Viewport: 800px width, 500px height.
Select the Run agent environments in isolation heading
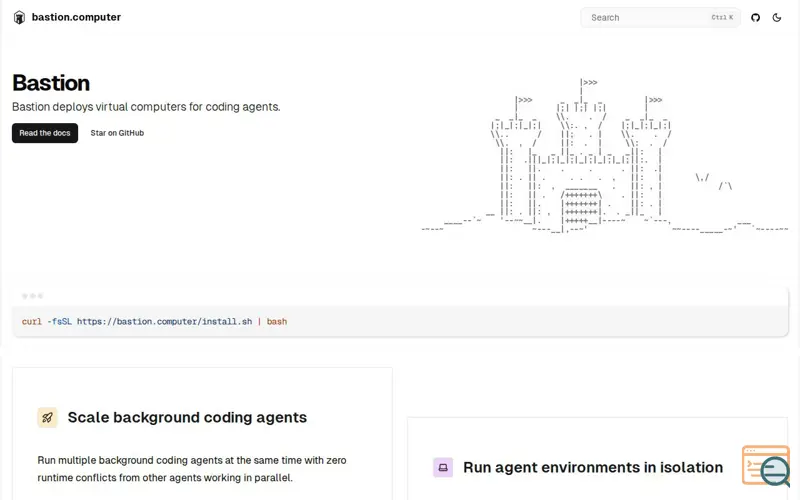point(593,467)
